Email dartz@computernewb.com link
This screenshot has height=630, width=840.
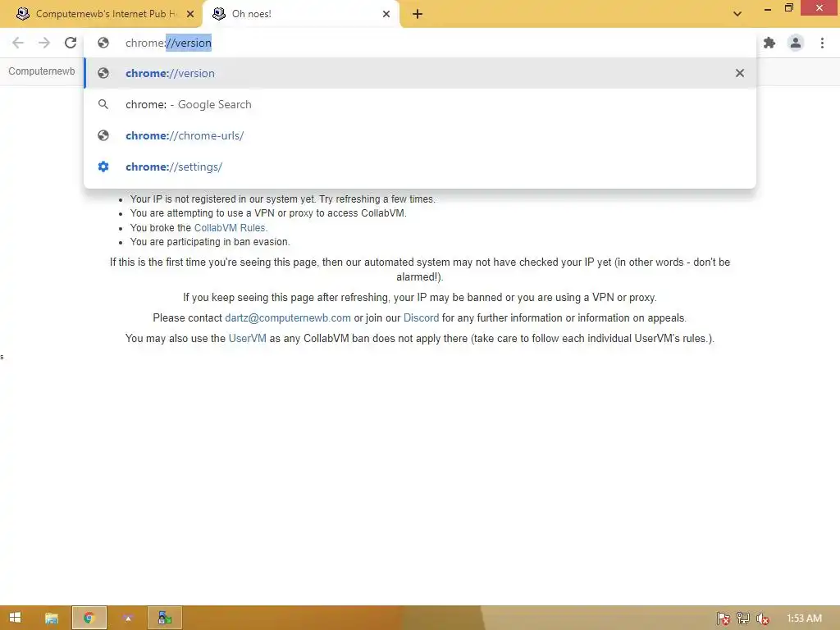(x=288, y=317)
